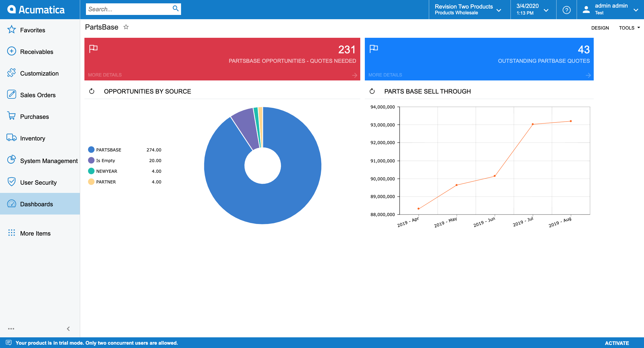The width and height of the screenshot is (644, 348).
Task: Click the 2019 - Jul data point
Action: [533, 124]
